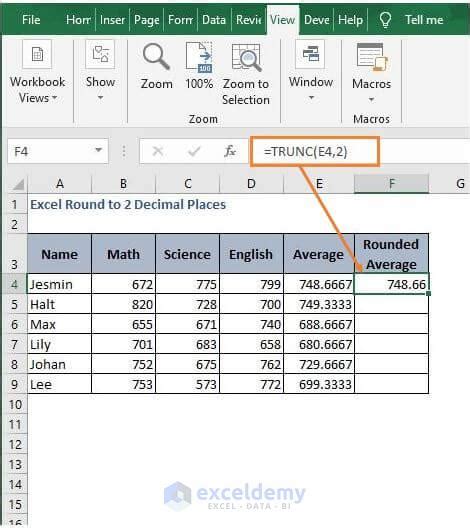
Task: Click the cell containing "Lee"
Action: tap(60, 384)
